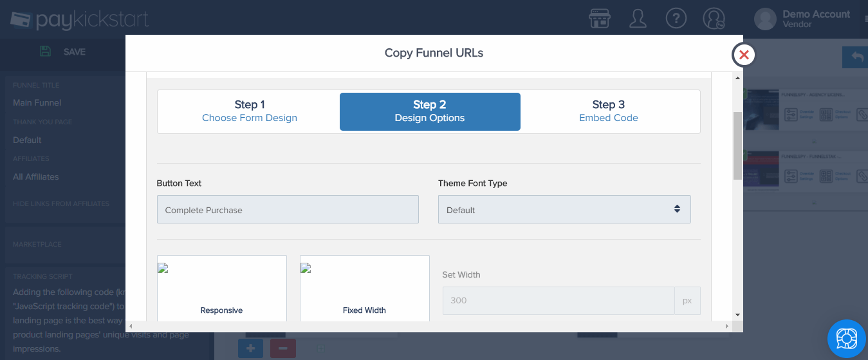
Task: Select the Fixed Width layout option
Action: [364, 289]
